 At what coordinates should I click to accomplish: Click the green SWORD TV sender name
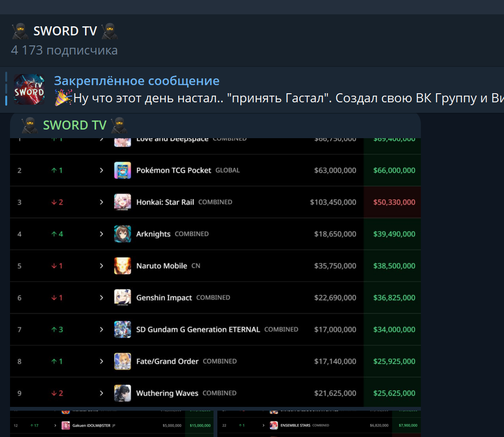click(x=75, y=125)
